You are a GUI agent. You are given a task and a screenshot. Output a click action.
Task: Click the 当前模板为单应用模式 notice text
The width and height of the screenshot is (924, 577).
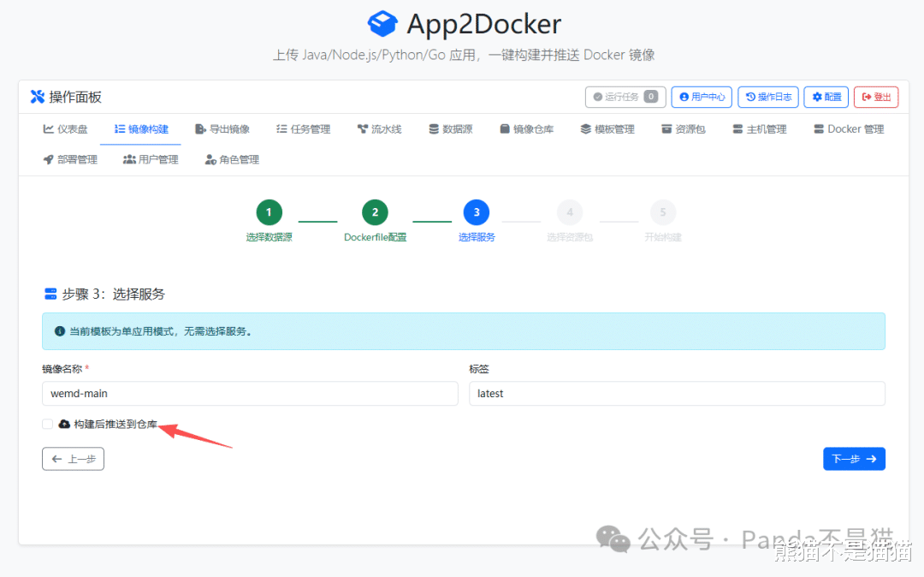point(162,332)
